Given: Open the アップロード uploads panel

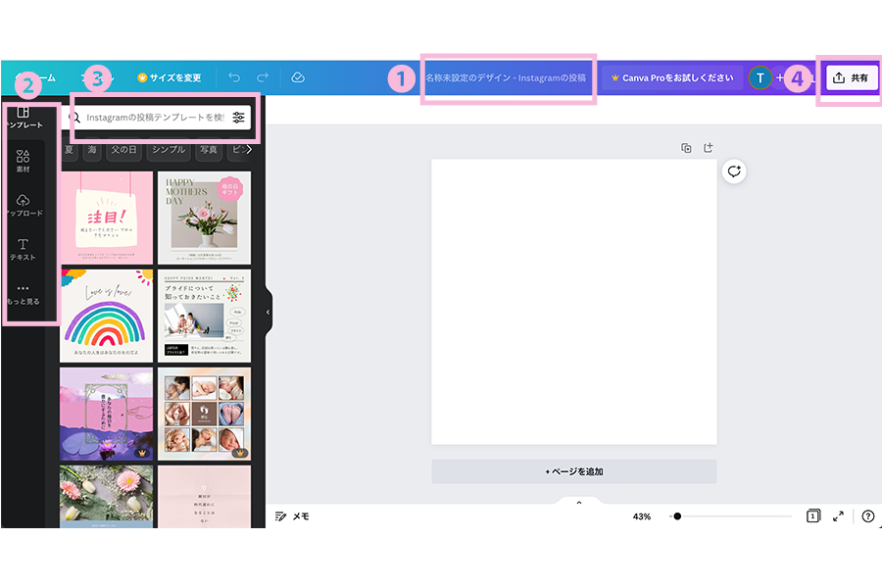Looking at the screenshot, I should coord(24,205).
